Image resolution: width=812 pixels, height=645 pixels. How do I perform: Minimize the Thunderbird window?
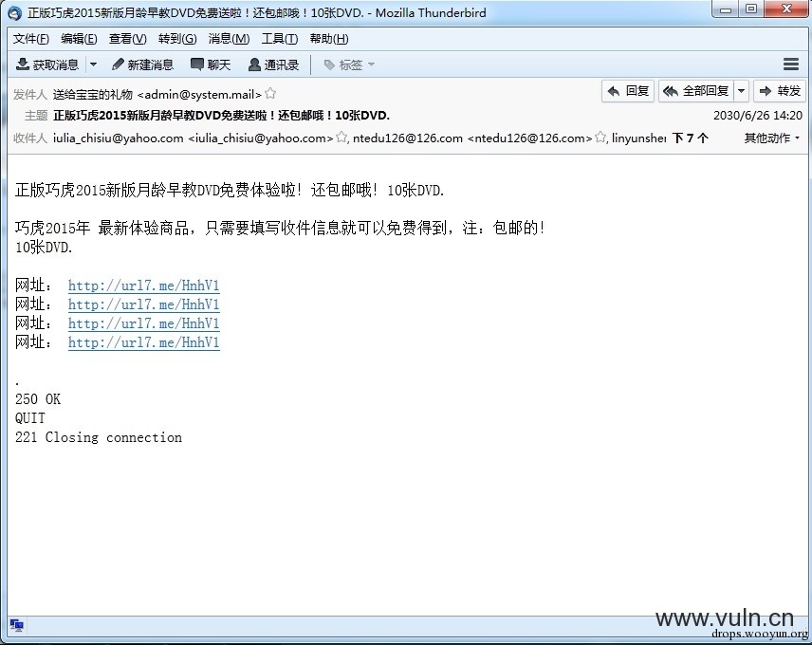(726, 9)
